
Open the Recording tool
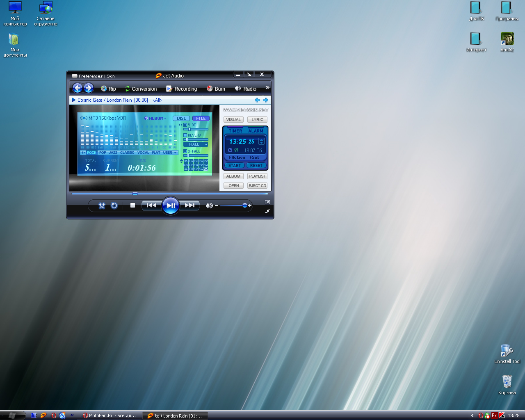[x=181, y=89]
